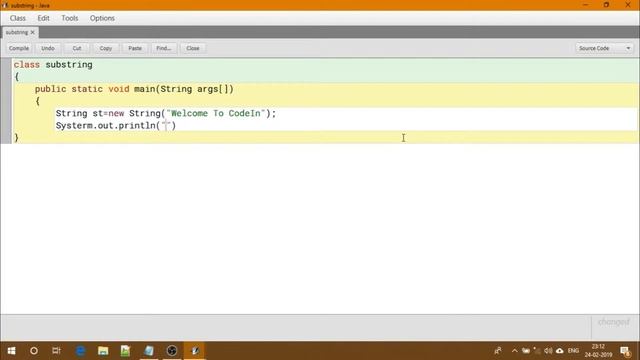Open the blue notepad app on taskbar
Viewport: 640px width, 360px height.
[x=149, y=351]
